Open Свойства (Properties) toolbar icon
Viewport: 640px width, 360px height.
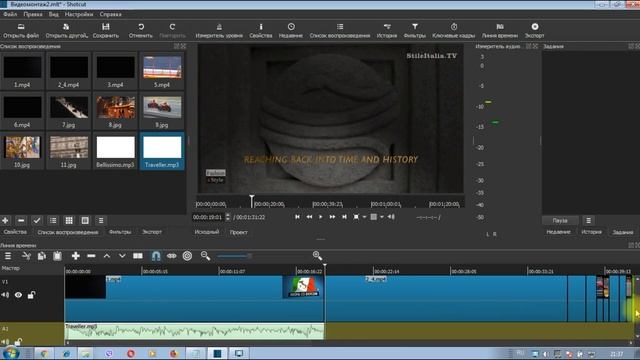[x=261, y=31]
